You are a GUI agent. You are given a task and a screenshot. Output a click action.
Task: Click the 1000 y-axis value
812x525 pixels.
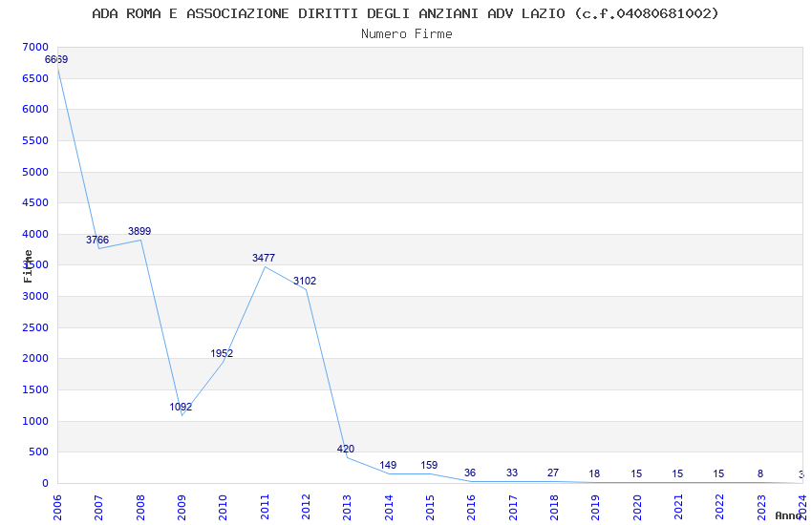click(35, 422)
